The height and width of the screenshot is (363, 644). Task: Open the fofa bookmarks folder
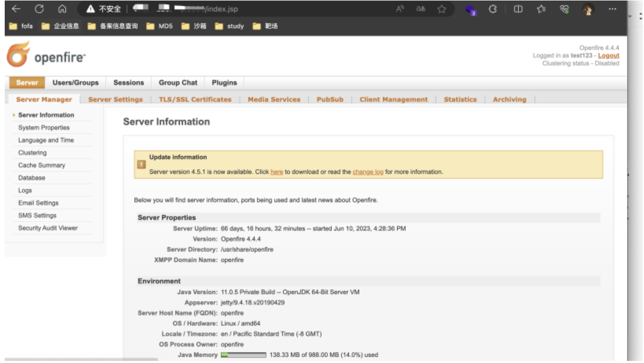pos(21,26)
